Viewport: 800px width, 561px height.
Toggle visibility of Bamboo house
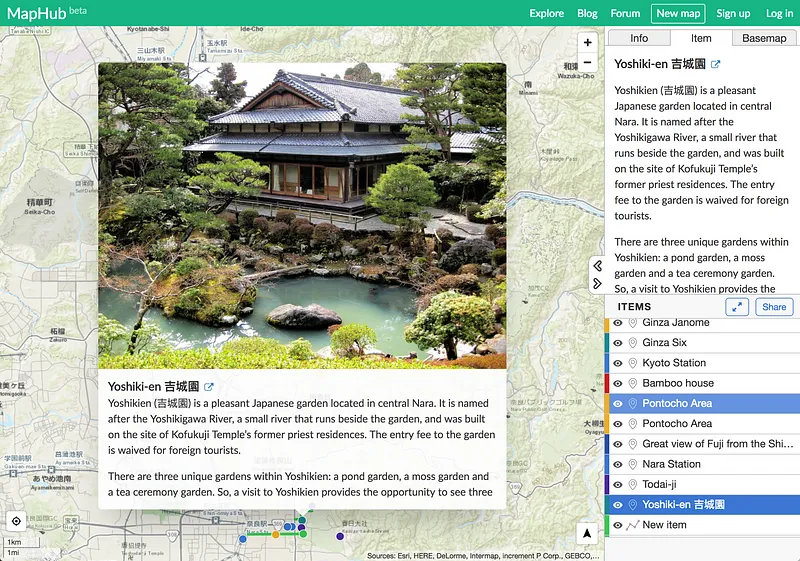(x=618, y=383)
